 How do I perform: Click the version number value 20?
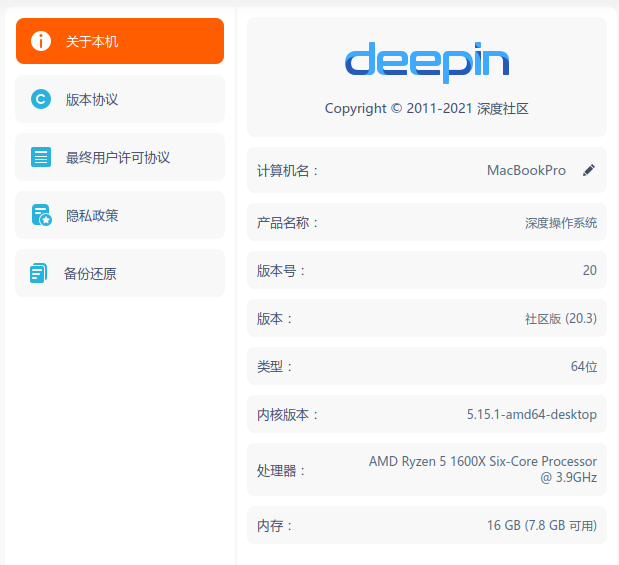590,270
